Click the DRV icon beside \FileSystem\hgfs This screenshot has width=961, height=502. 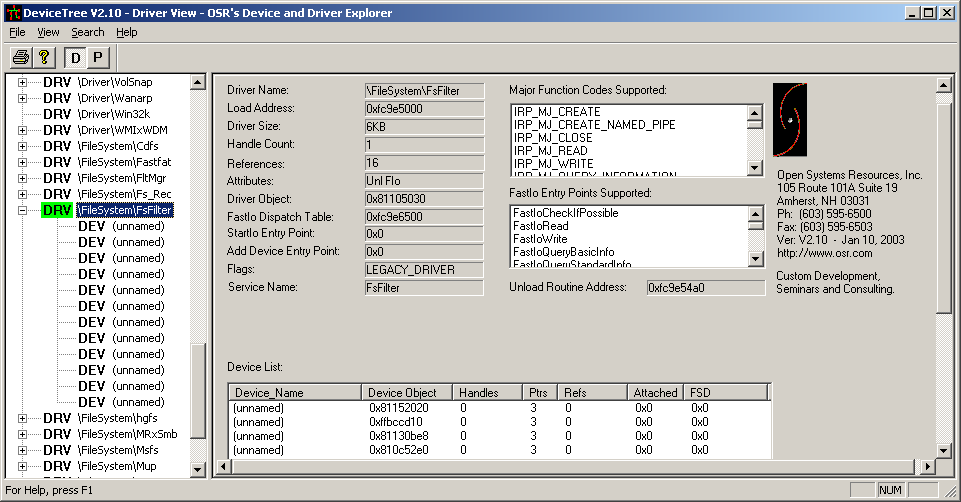click(57, 418)
